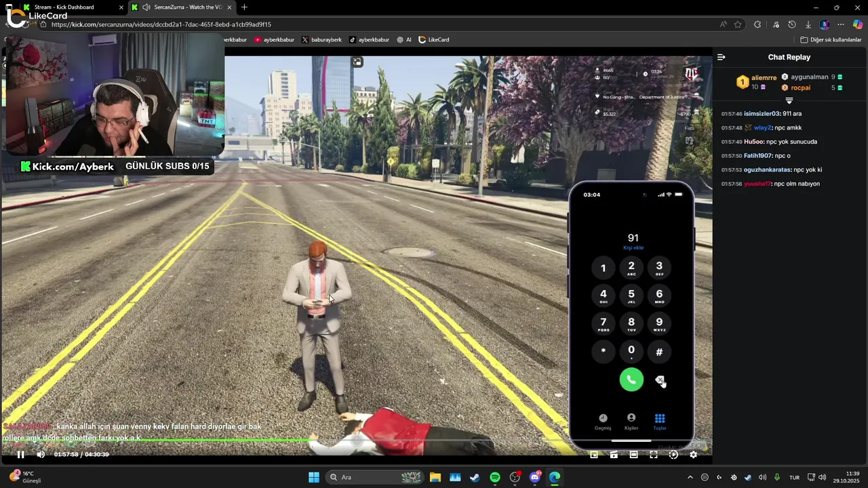Open LikeCard bookmark
Screen dimensions: 868x488
(x=434, y=40)
